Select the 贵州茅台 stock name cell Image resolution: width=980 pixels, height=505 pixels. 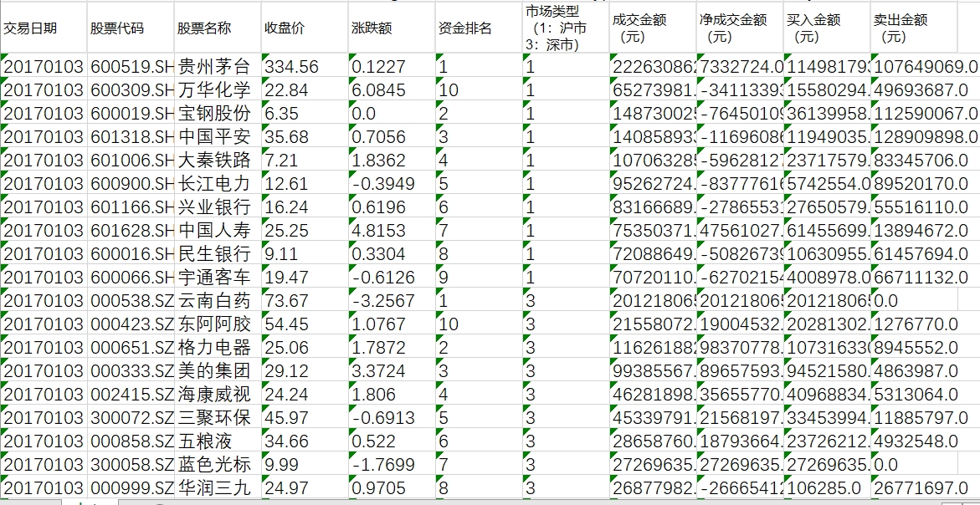tap(218, 65)
